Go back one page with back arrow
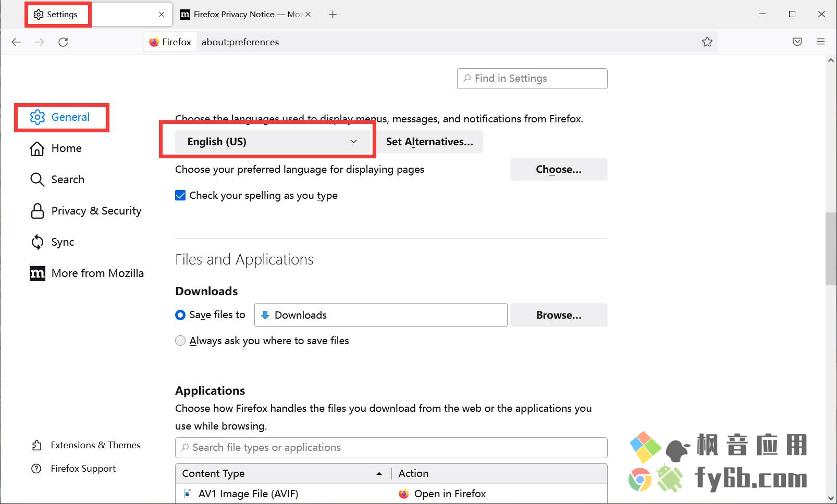837x504 pixels. (16, 42)
